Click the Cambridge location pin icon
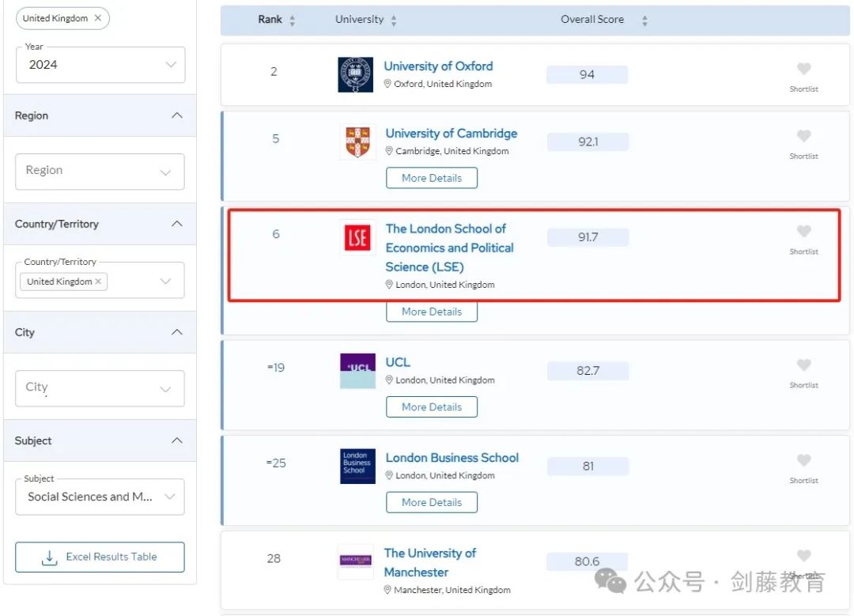The image size is (854, 616). 389,151
